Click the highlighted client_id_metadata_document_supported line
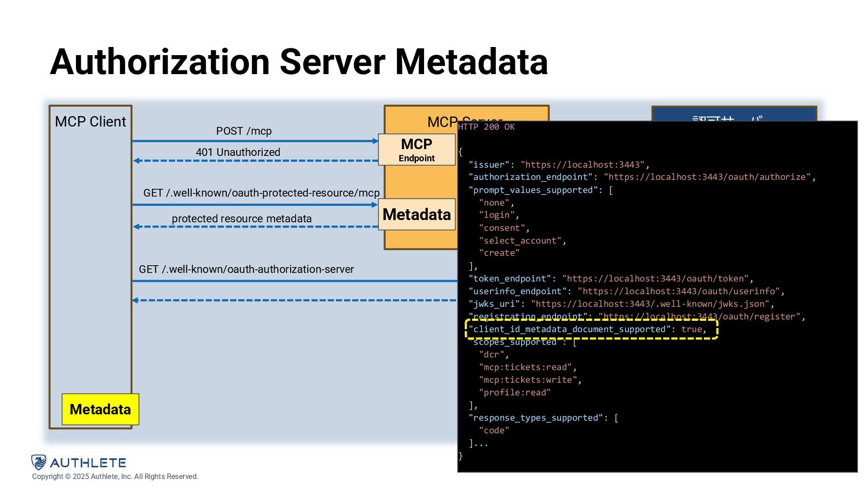This screenshot has height=488, width=868. [x=588, y=329]
